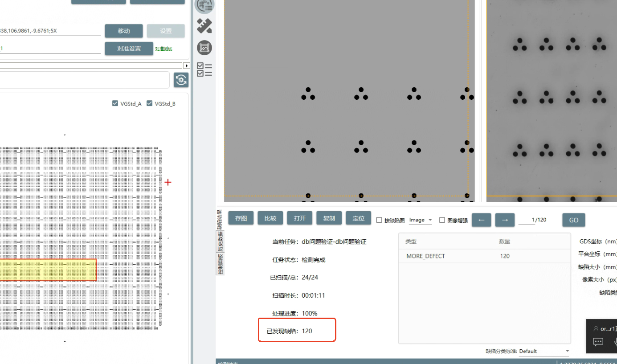
Task: Open the 缺陷分类标准 Default dropdown
Action: (544, 351)
